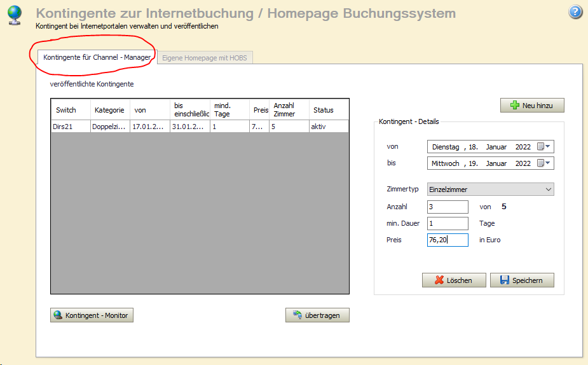Select Kontingente für Channel - Manager tab
The height and width of the screenshot is (365, 588).
[x=97, y=57]
